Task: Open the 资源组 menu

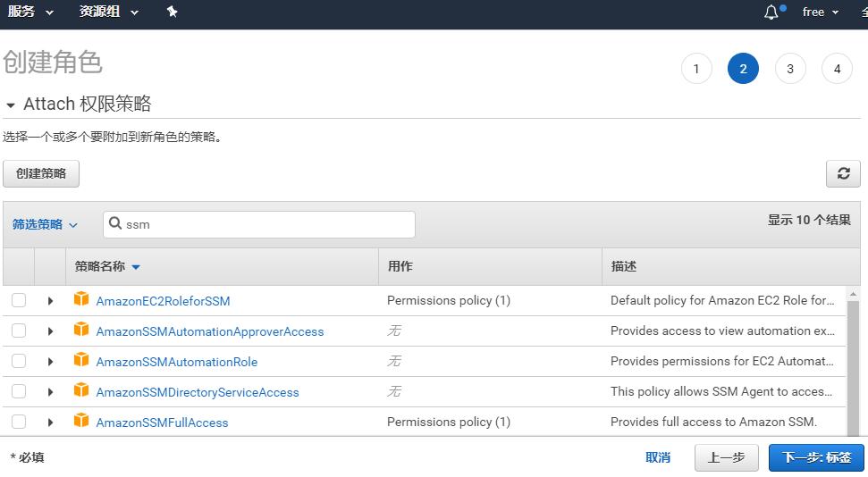Action: click(108, 12)
